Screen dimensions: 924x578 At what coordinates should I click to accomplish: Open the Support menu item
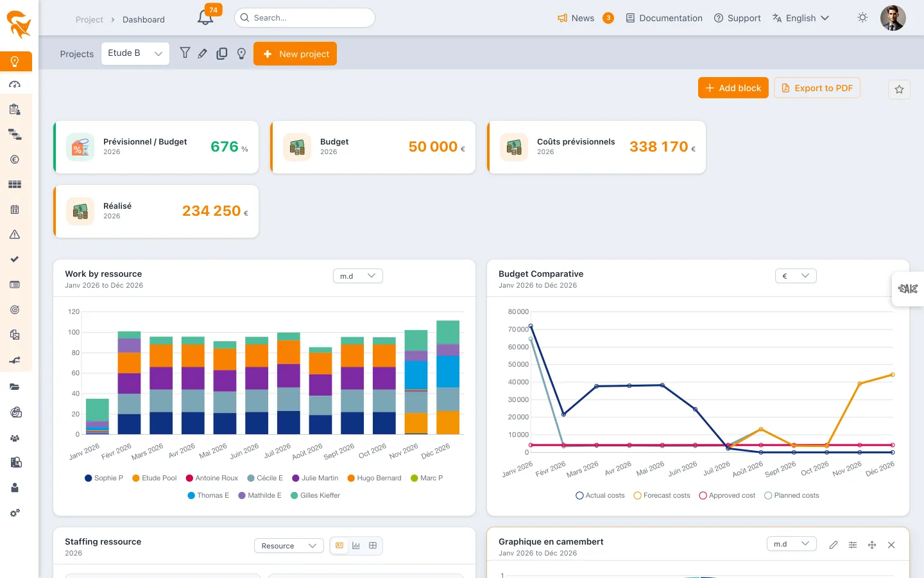[x=737, y=18]
